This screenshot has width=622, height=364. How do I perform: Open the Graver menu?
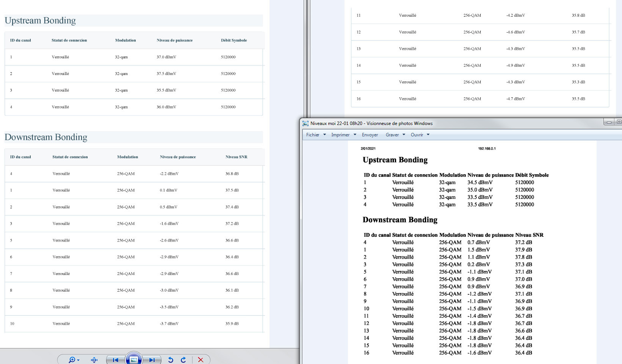pyautogui.click(x=392, y=135)
